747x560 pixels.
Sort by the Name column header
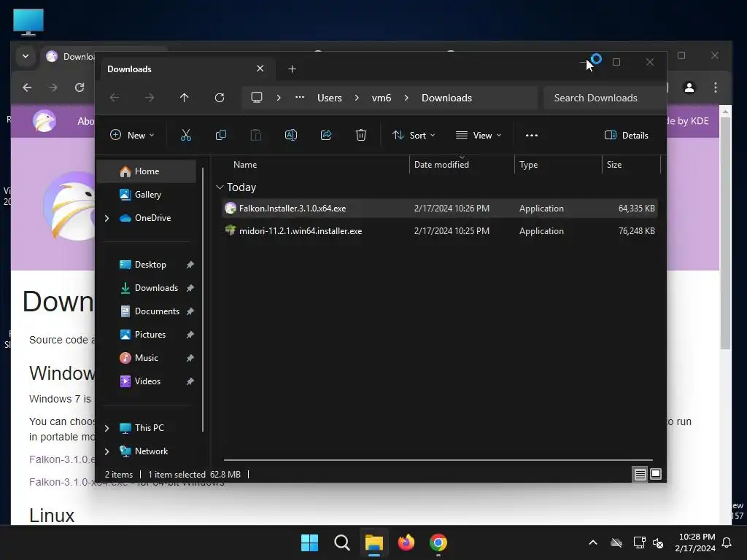point(245,165)
